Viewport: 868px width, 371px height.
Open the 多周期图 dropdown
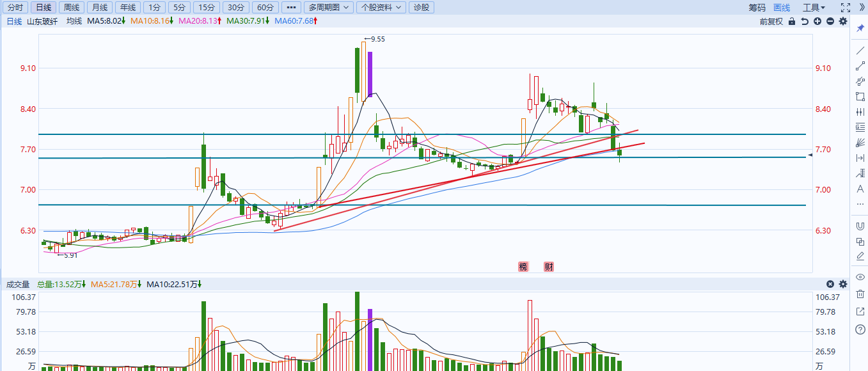click(x=327, y=8)
